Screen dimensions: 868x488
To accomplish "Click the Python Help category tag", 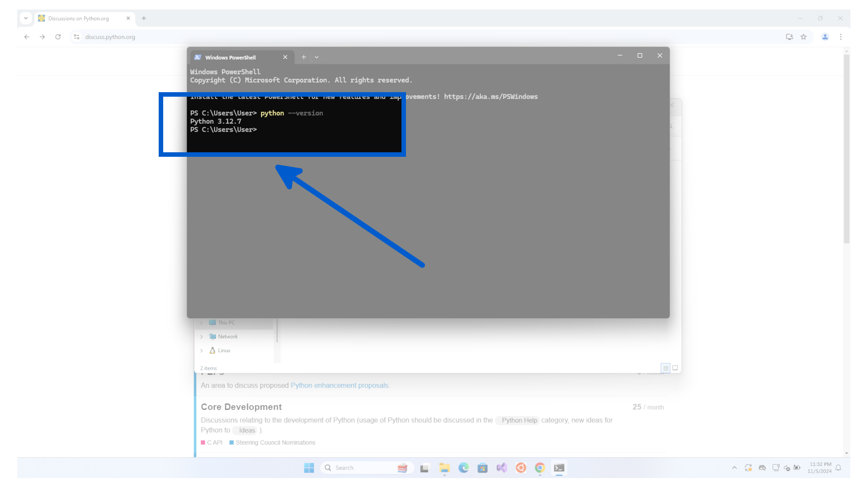I will click(x=517, y=420).
